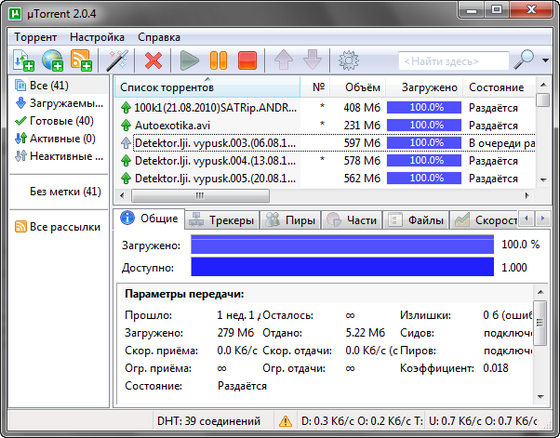560x438 pixels.
Task: Click the Add RSS feed icon
Action: [81, 60]
